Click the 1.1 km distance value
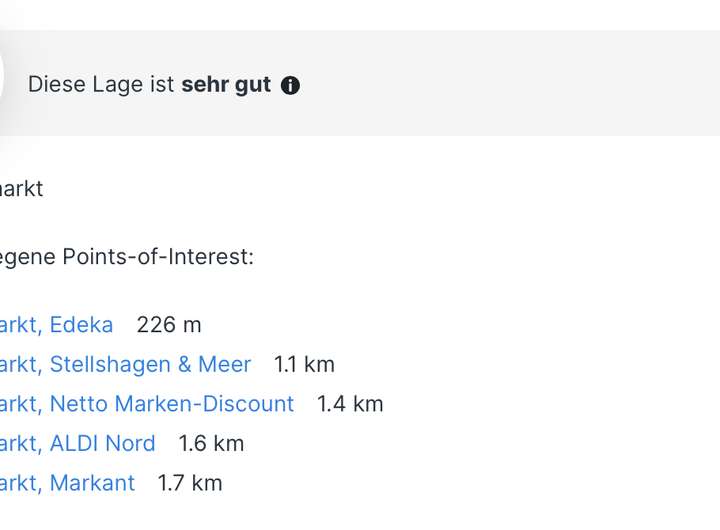Viewport: 720px width, 530px height. click(304, 365)
